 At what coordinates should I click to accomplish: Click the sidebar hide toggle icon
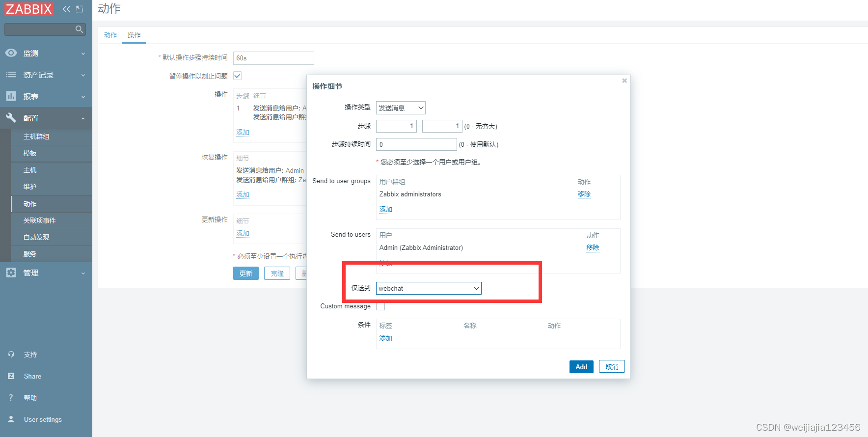click(x=80, y=9)
